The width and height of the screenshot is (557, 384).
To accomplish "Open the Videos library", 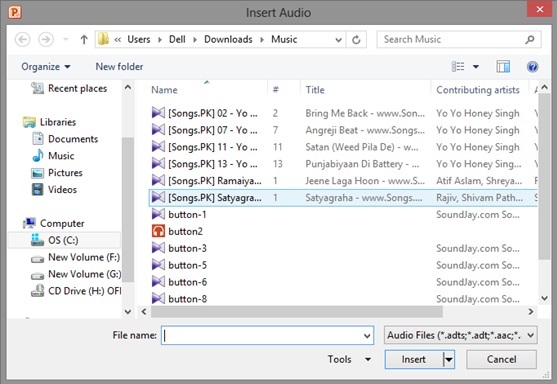I will click(x=54, y=190).
